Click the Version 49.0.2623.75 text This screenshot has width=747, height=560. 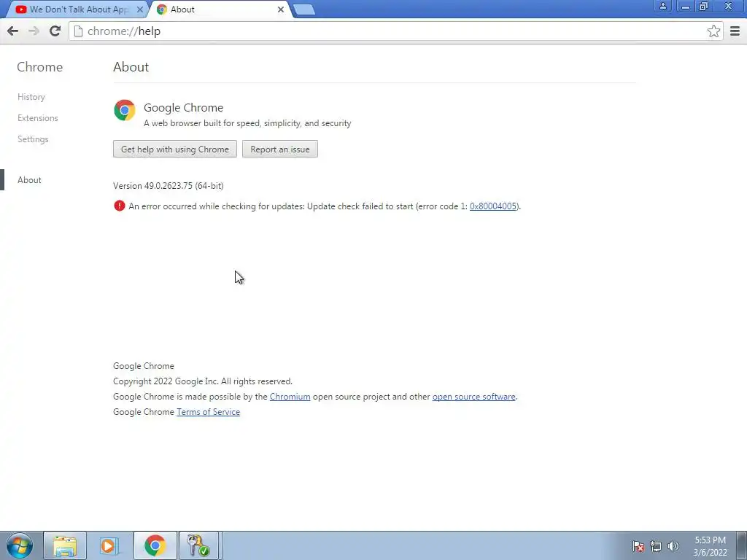click(x=169, y=186)
